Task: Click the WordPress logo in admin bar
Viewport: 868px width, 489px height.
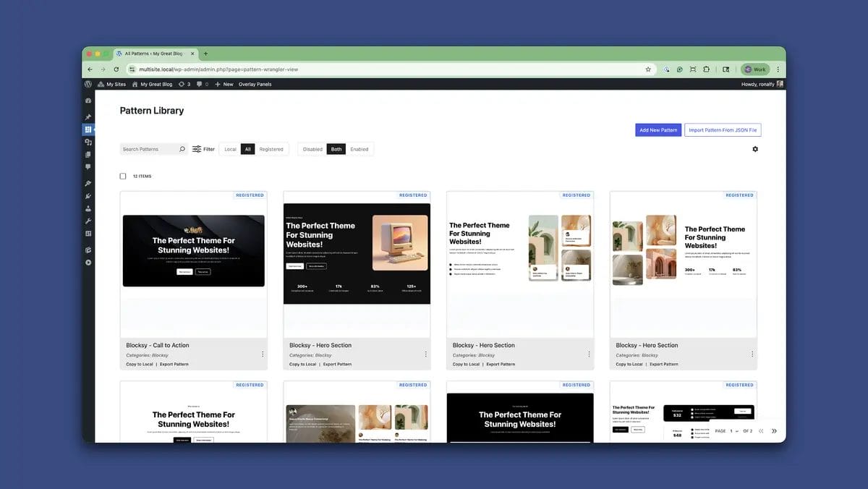Action: click(x=88, y=84)
